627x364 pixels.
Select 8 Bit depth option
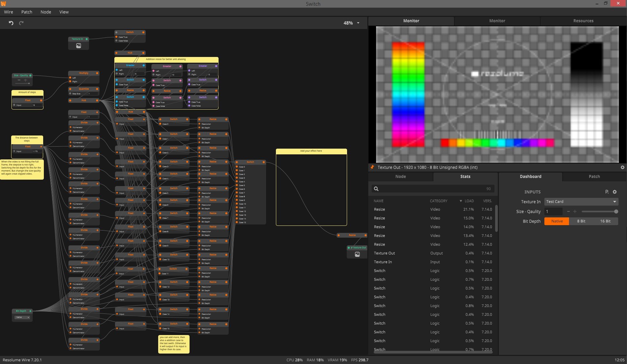581,221
